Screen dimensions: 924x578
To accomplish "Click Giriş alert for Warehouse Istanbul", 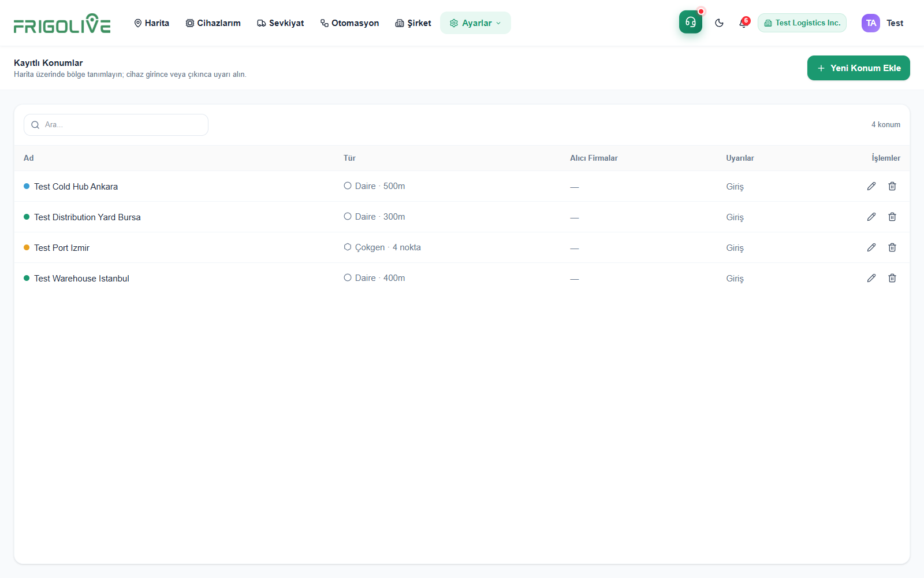I will [x=735, y=279].
